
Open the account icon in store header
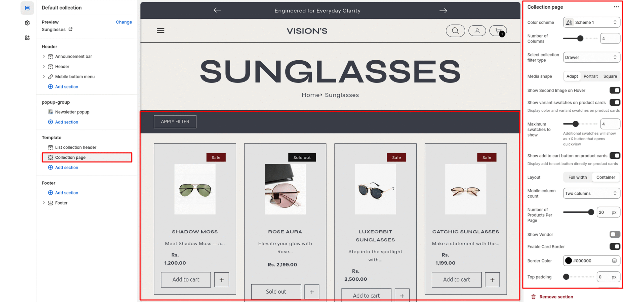(477, 31)
